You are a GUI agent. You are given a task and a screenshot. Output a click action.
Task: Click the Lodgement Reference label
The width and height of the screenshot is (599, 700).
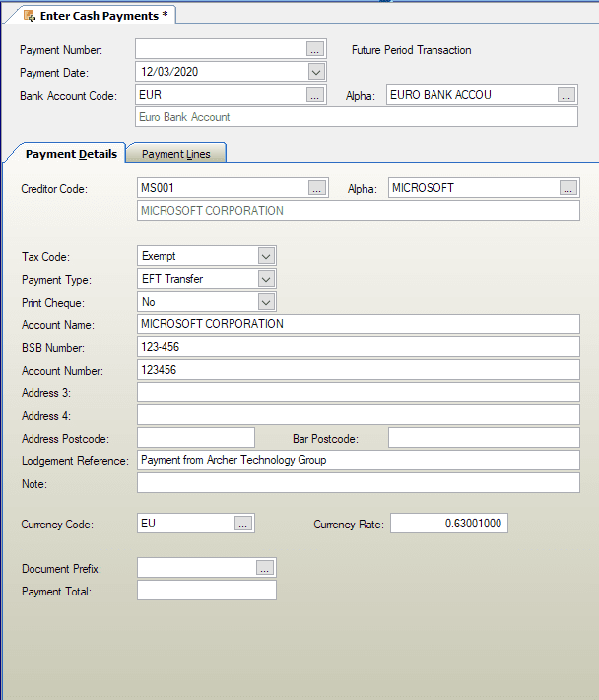[75, 461]
